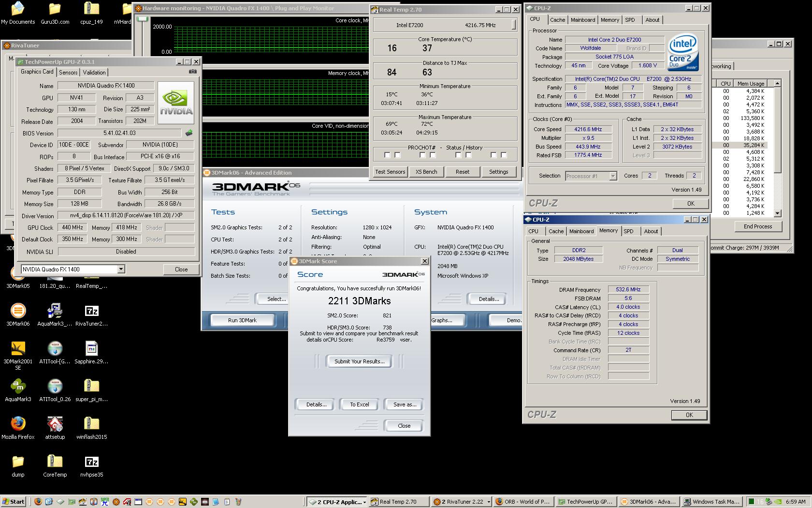Open GPU selection dropdown in GPU-Z

pyautogui.click(x=121, y=269)
